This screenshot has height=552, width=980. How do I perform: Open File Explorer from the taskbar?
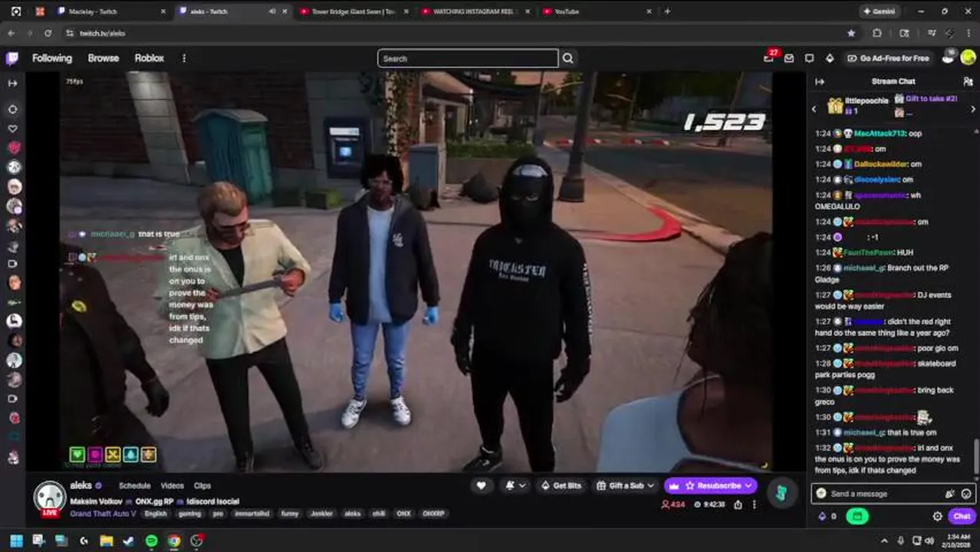coord(107,541)
